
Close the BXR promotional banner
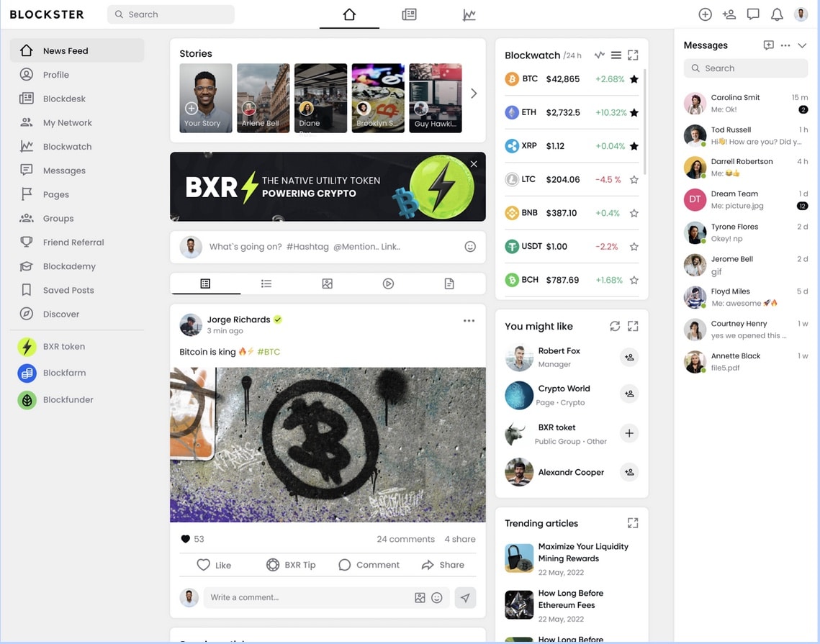[474, 164]
